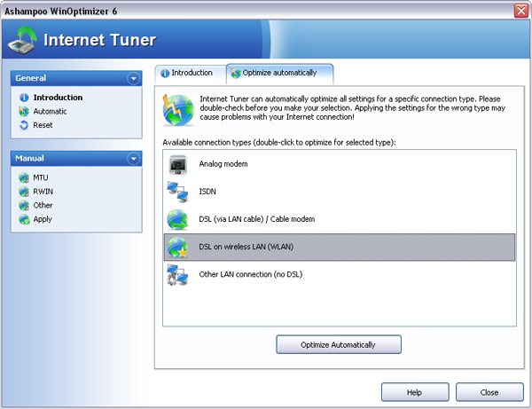
Task: Select DSL (via LAN cable) / Cable modem
Action: point(340,219)
